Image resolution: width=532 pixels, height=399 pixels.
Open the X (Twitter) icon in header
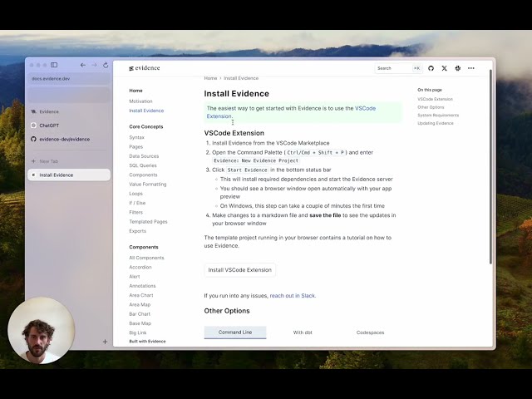tap(444, 68)
